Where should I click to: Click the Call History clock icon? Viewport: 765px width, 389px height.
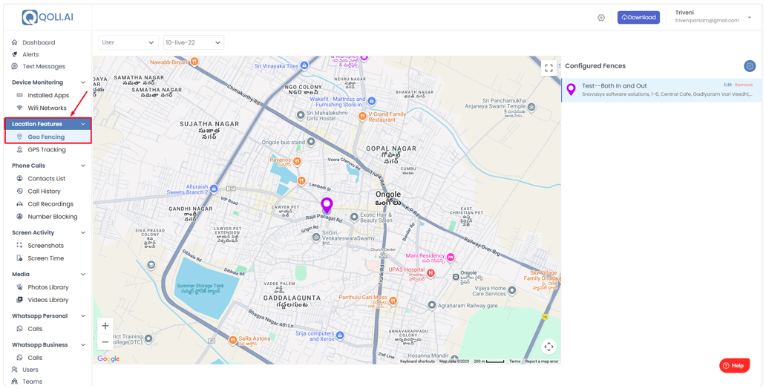20,191
